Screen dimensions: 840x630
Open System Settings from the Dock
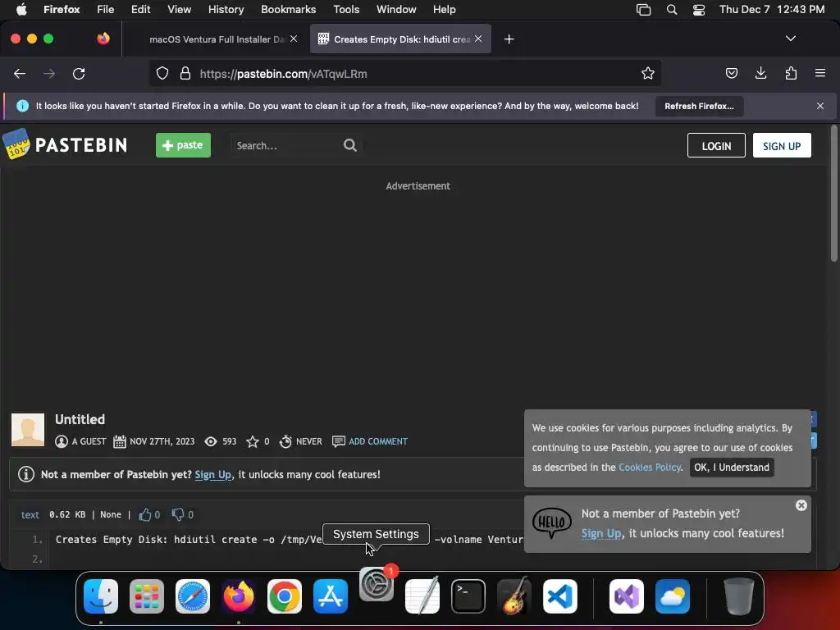tap(376, 584)
